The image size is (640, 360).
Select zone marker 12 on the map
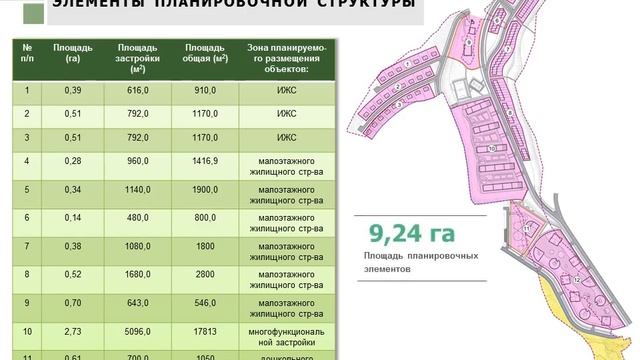[x=577, y=280]
